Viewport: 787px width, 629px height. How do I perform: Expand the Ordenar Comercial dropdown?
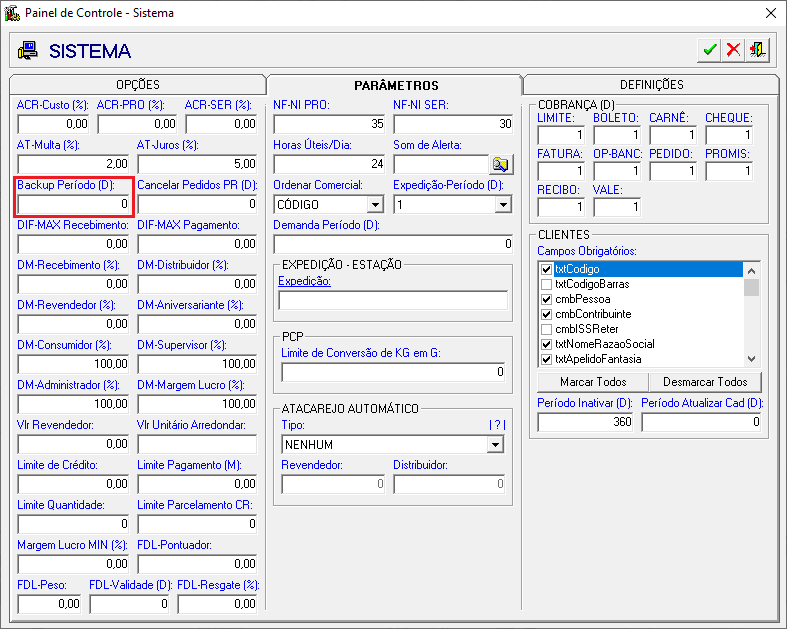click(x=375, y=204)
